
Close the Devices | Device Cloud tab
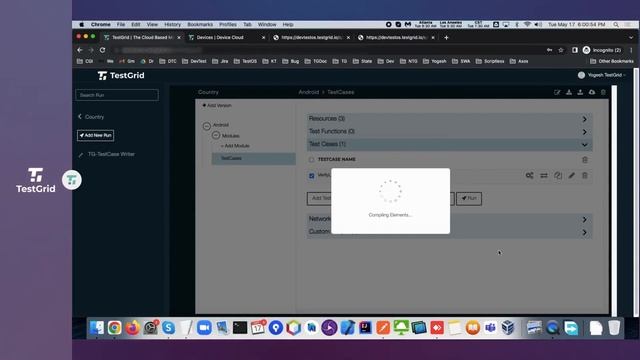click(263, 38)
